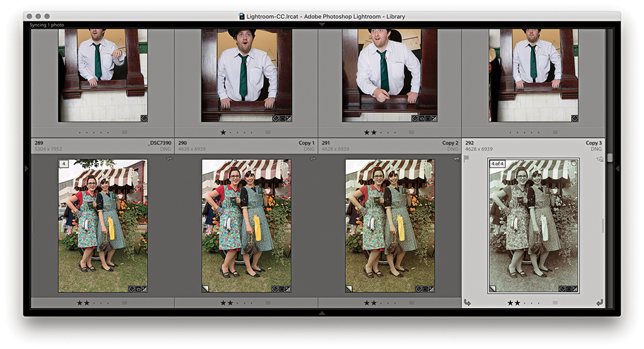
Task: Set color label swatch under photo 291
Action: 411,303
